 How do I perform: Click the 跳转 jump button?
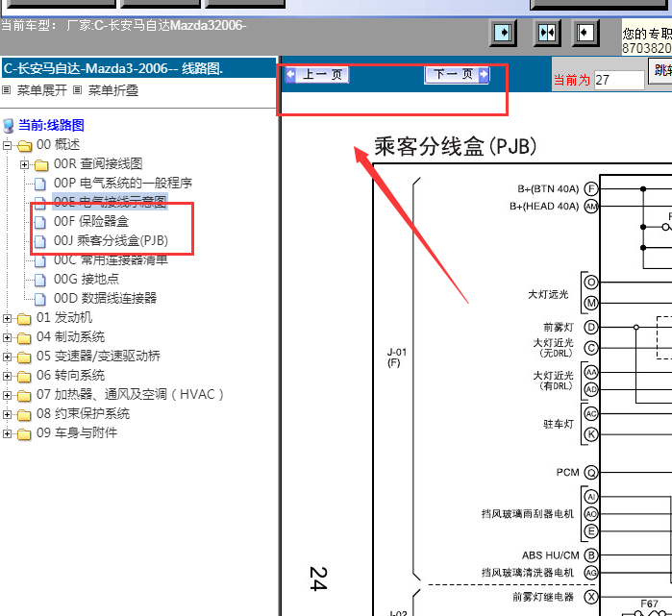660,70
